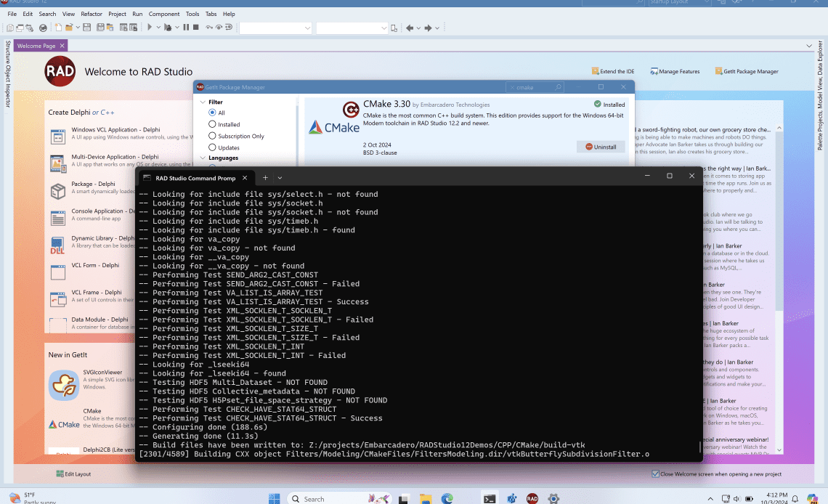
Task: Click the Uninstall button for CMake
Action: pyautogui.click(x=601, y=147)
